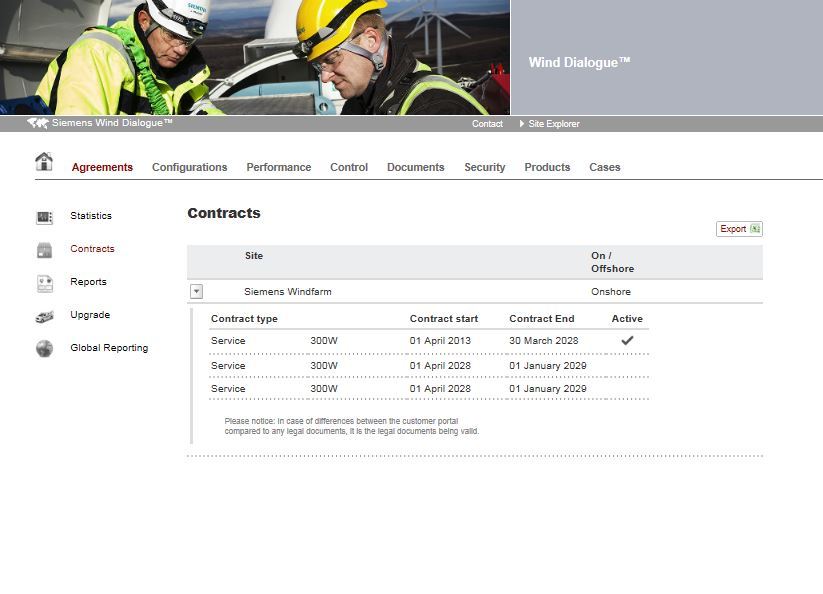Click the Contracts sidebar icon
Screen dimensions: 823x594
coord(45,250)
